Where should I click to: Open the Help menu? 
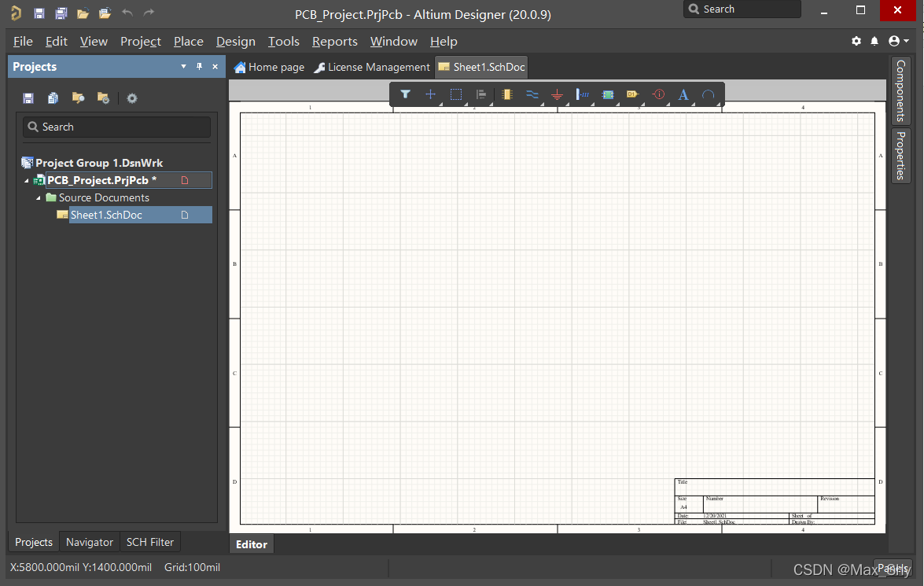coord(444,41)
